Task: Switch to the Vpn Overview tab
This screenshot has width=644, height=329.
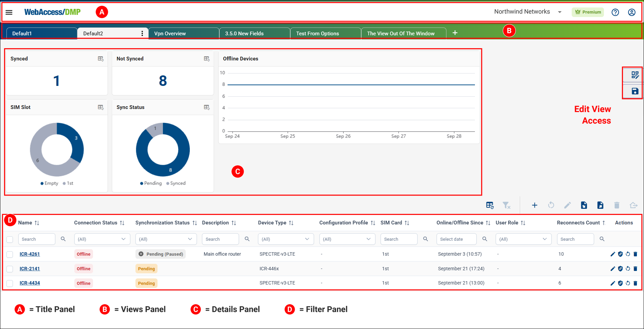Action: [x=184, y=33]
